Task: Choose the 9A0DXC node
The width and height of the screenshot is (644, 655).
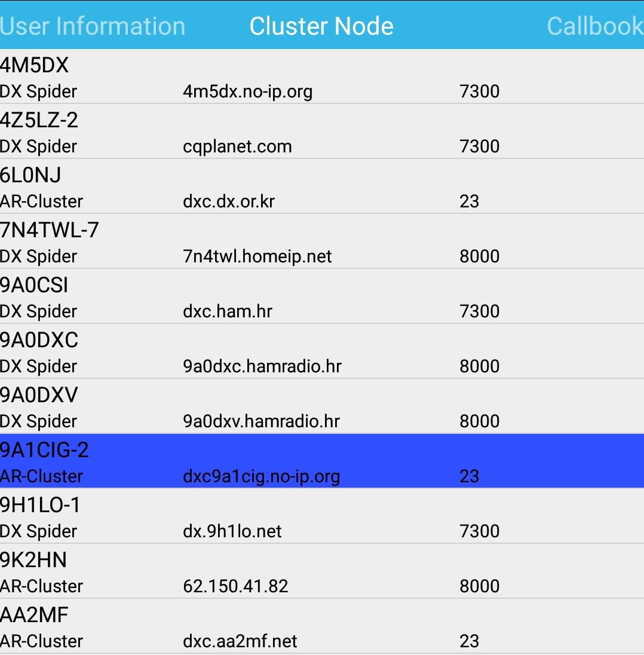Action: click(239, 353)
